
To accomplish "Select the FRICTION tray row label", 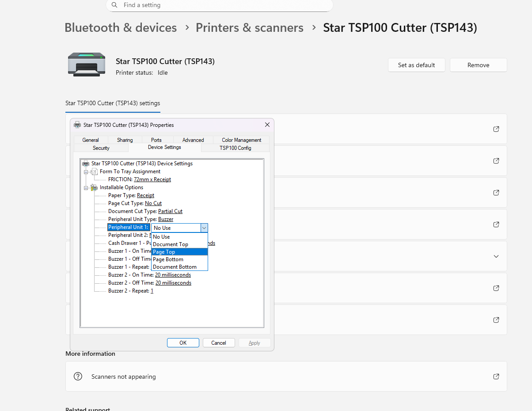I will 120,179.
